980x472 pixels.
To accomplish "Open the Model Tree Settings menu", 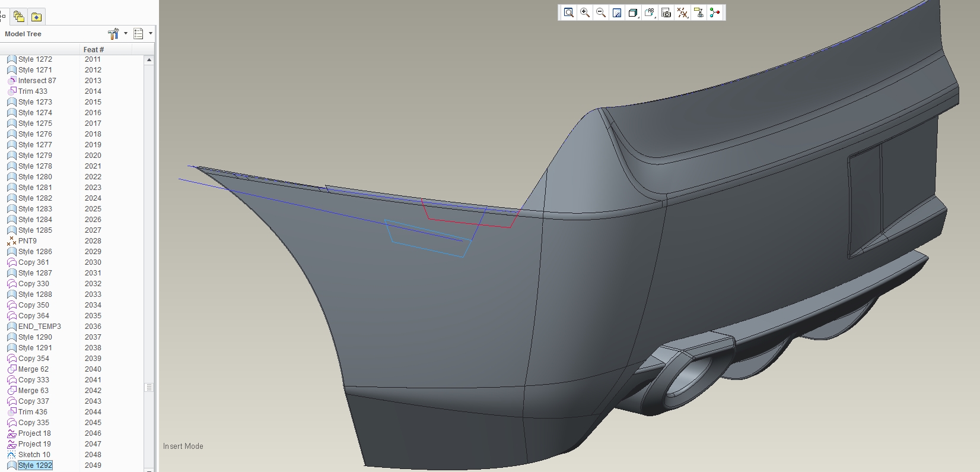I will pos(117,34).
